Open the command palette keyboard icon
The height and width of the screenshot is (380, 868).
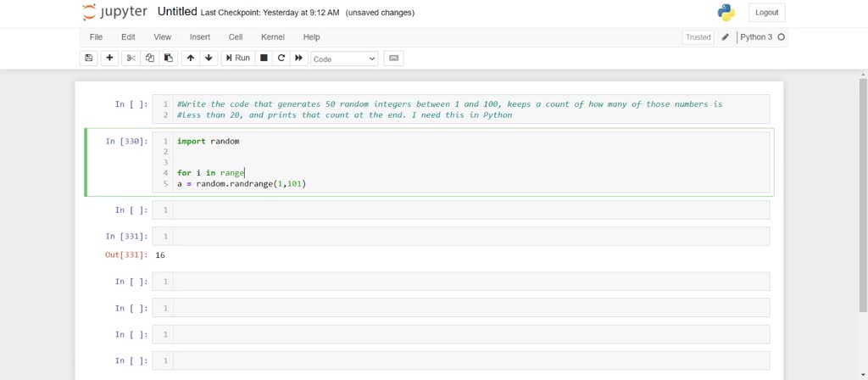point(393,59)
